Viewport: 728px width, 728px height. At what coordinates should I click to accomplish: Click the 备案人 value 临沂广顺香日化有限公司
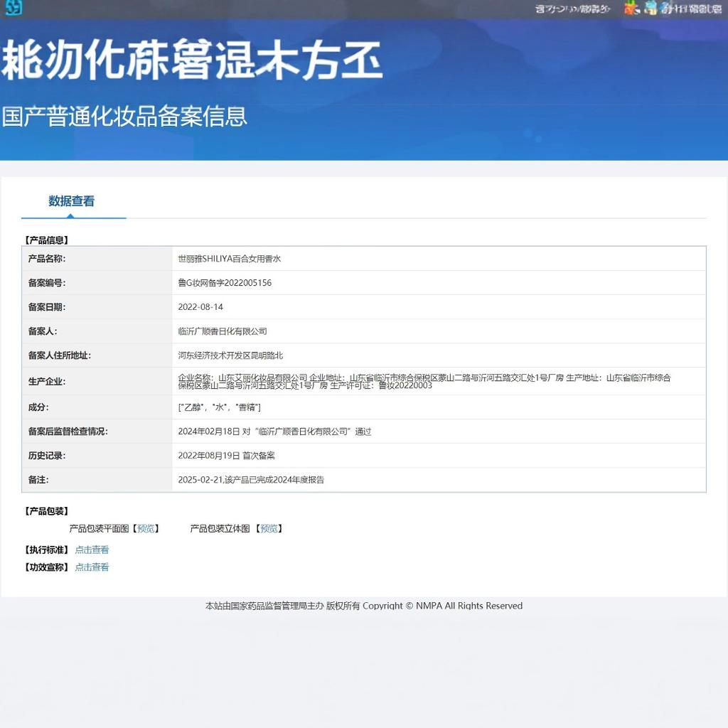click(223, 331)
